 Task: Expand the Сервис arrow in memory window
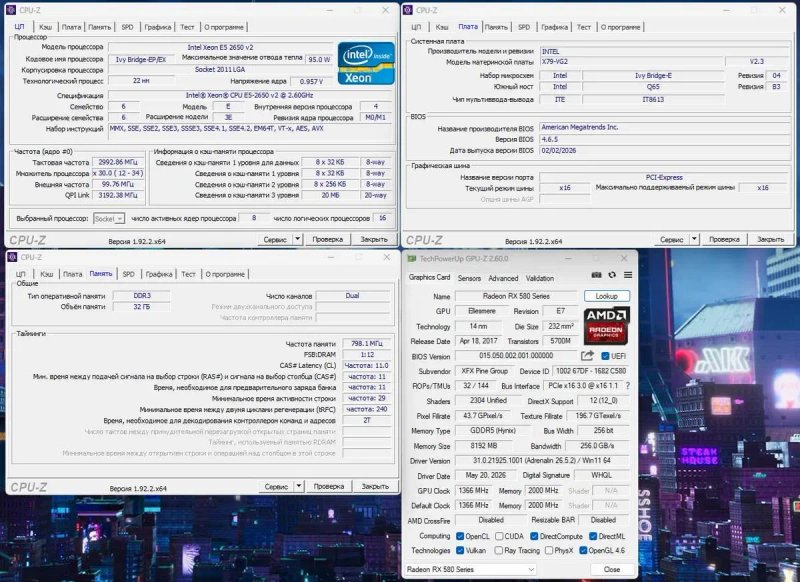click(x=299, y=486)
